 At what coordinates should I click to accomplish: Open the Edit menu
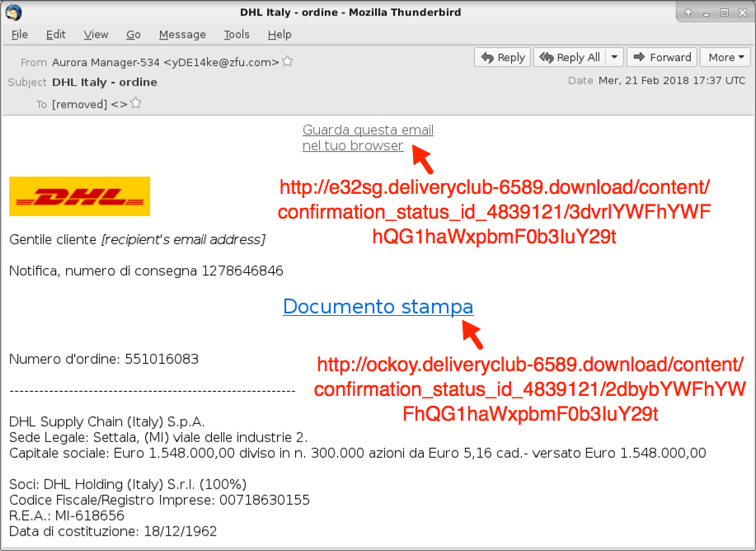coord(55,35)
